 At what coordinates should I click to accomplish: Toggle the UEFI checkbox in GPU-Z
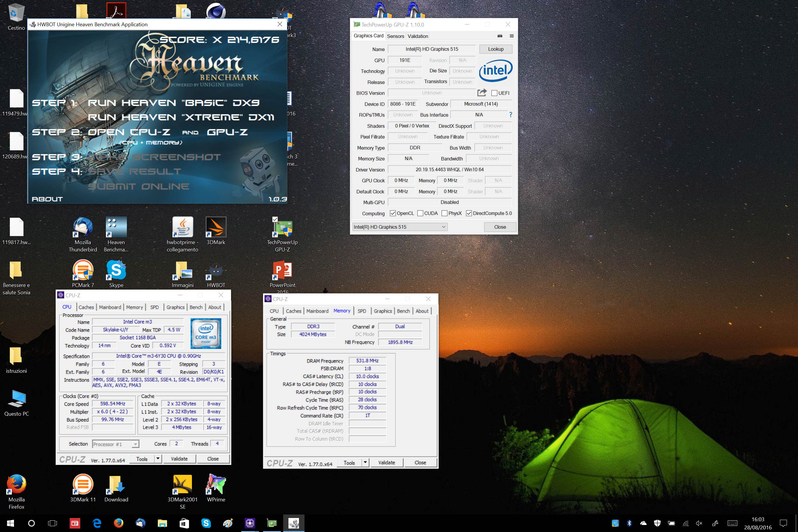pyautogui.click(x=494, y=93)
